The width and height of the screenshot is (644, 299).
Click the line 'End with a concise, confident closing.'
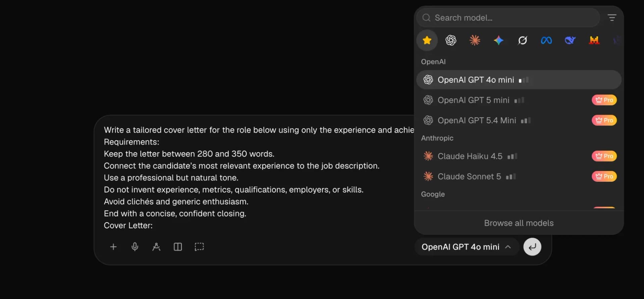coord(175,214)
